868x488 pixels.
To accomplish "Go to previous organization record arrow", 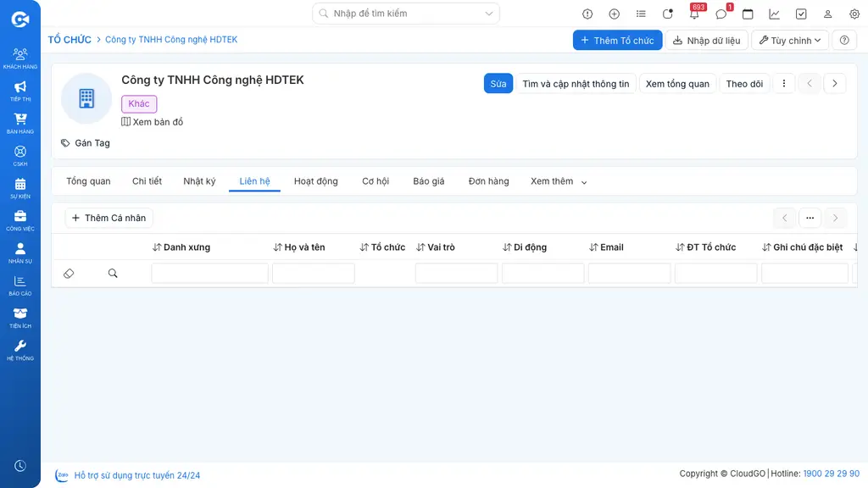I will click(810, 84).
